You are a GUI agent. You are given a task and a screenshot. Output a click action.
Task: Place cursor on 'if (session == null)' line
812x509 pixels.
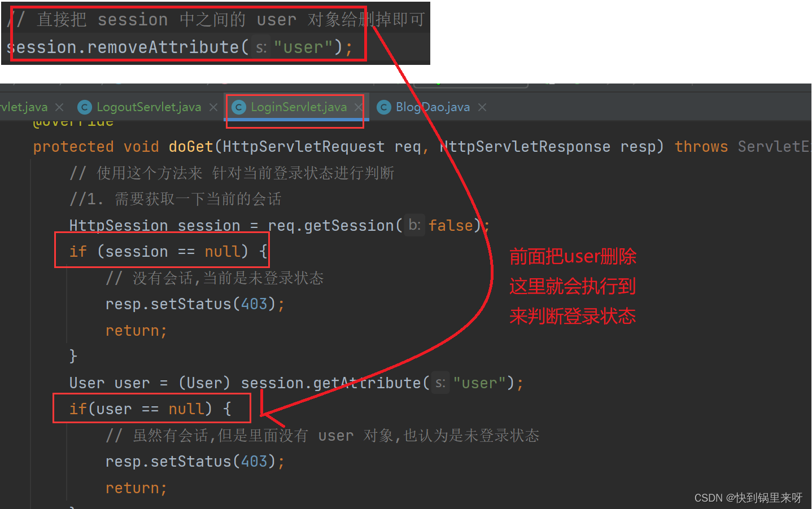[x=168, y=252]
